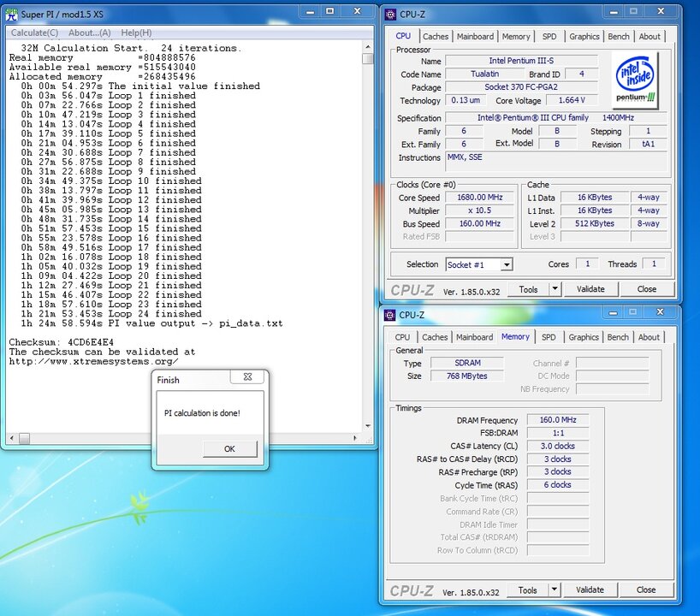Switch to Memory tab in upper CPU-Z
This screenshot has width=700, height=616.
tap(516, 37)
